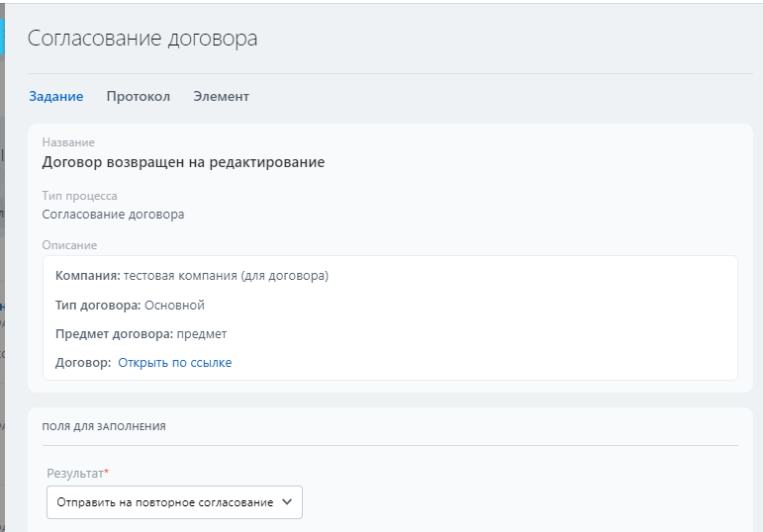Switch to the Задание tab
763x532 pixels.
[56, 96]
